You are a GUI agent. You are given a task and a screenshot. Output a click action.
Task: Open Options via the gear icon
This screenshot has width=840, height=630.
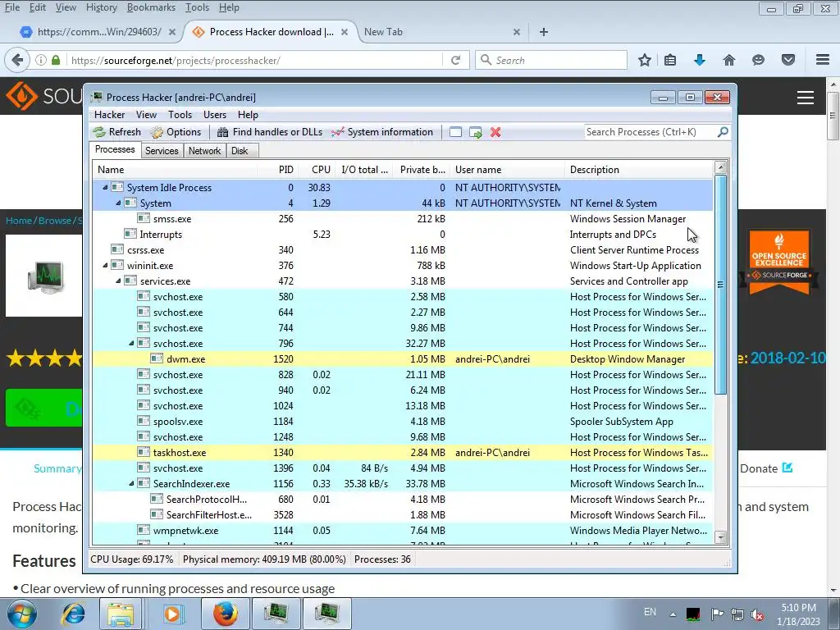pyautogui.click(x=157, y=132)
